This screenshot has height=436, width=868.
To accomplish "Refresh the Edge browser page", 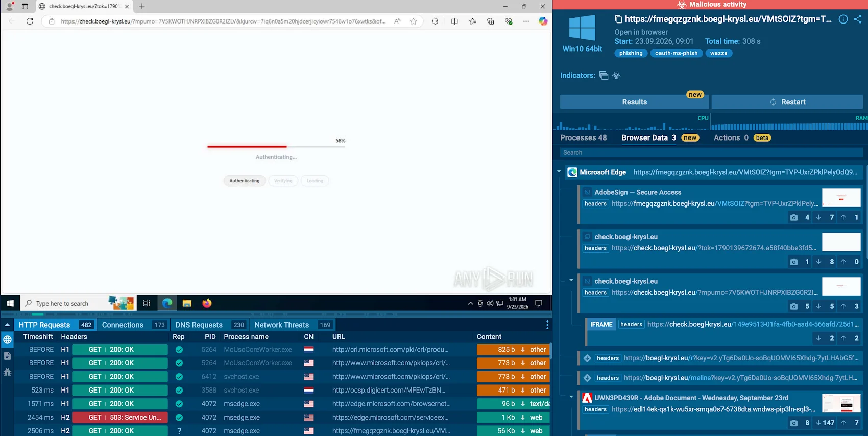I will click(x=30, y=21).
